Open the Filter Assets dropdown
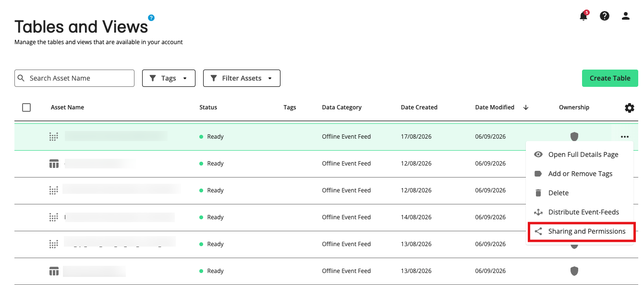Image resolution: width=644 pixels, height=285 pixels. [x=242, y=78]
